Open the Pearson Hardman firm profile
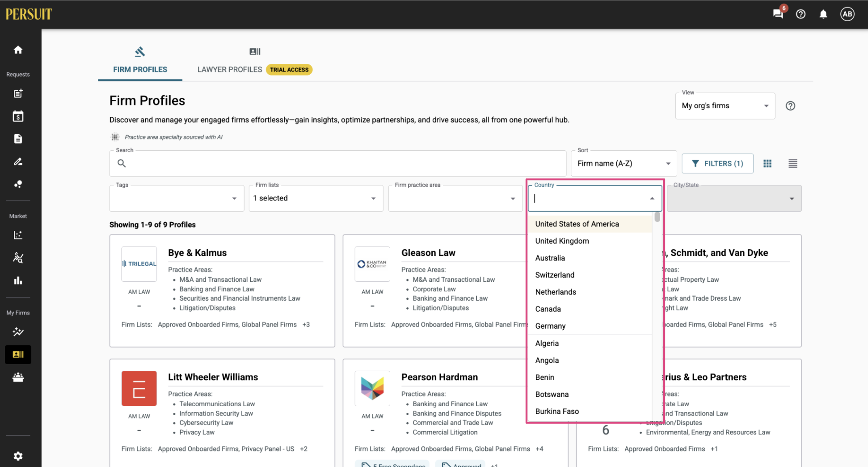The height and width of the screenshot is (467, 868). (439, 377)
